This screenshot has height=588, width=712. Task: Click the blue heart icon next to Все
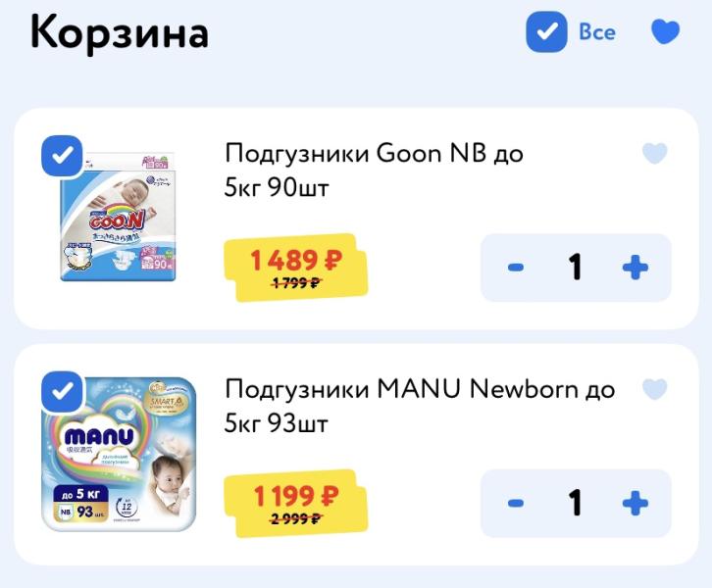665,32
